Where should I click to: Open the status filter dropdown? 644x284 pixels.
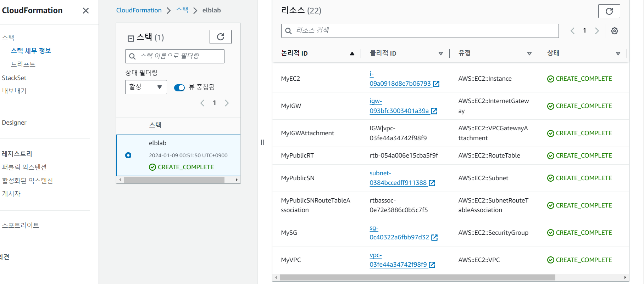pyautogui.click(x=146, y=87)
